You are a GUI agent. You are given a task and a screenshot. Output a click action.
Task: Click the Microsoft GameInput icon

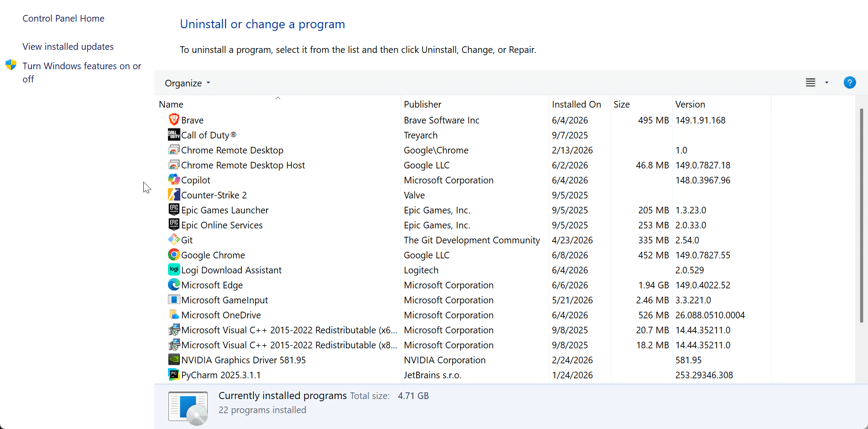tap(174, 299)
